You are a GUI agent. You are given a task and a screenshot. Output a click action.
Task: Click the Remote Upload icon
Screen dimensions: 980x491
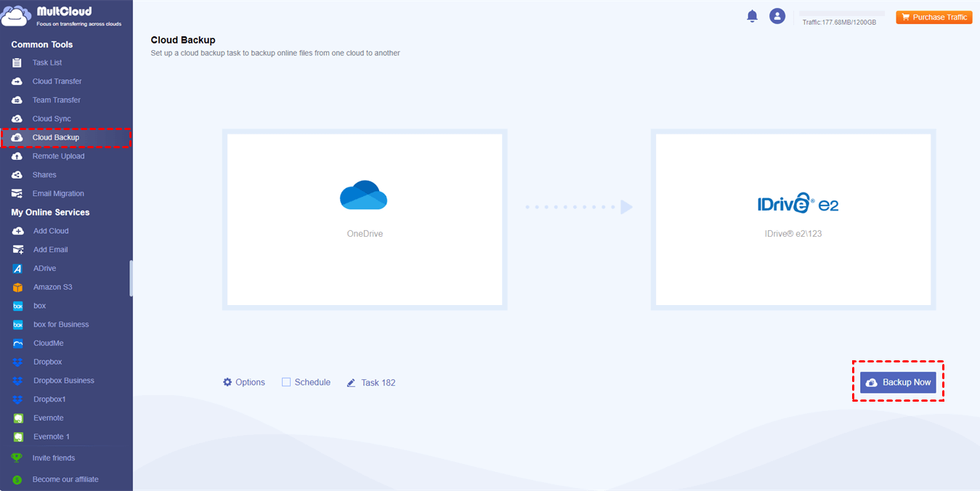click(17, 156)
